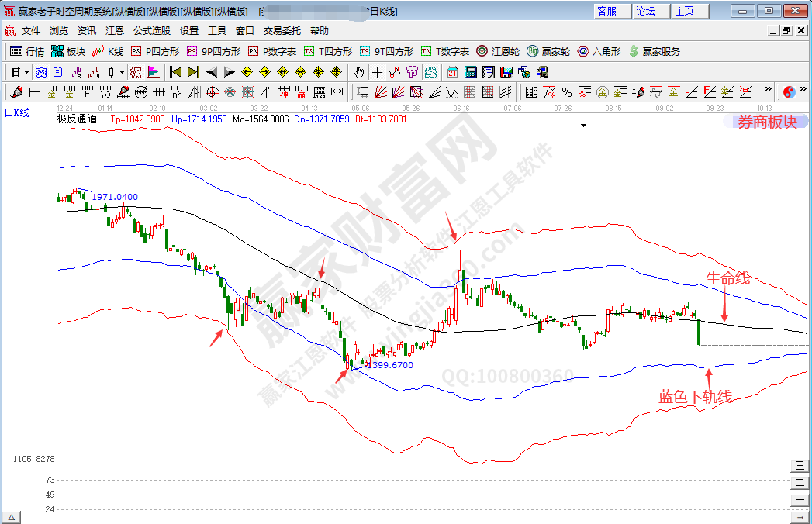Click the 论坛 forum button
Image resolution: width=812 pixels, height=524 pixels.
pos(645,11)
